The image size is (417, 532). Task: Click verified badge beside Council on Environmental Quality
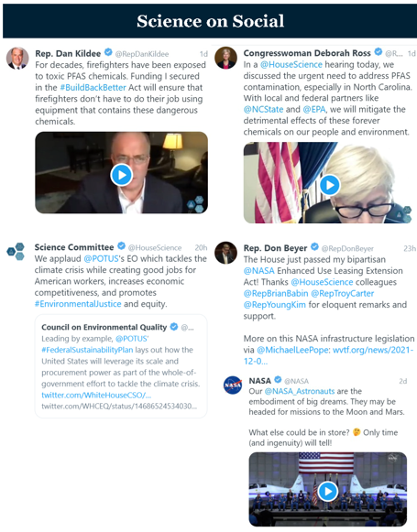tap(174, 326)
